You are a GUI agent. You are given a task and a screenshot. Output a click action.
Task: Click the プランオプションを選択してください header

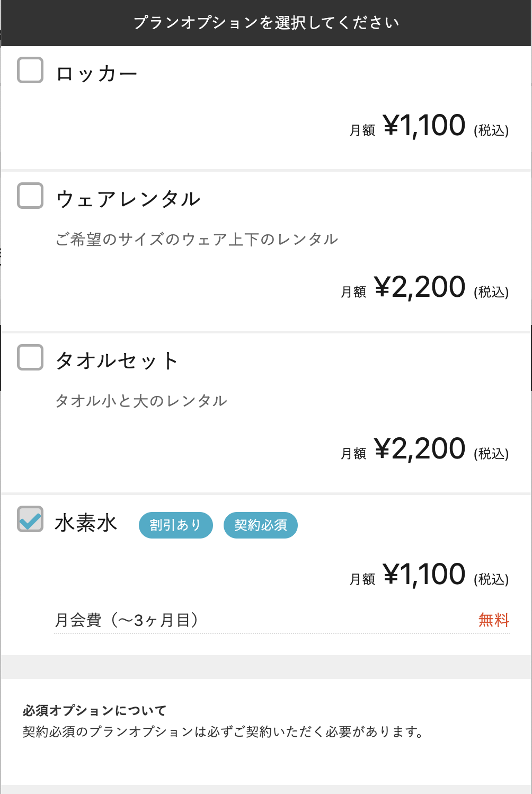(266, 23)
